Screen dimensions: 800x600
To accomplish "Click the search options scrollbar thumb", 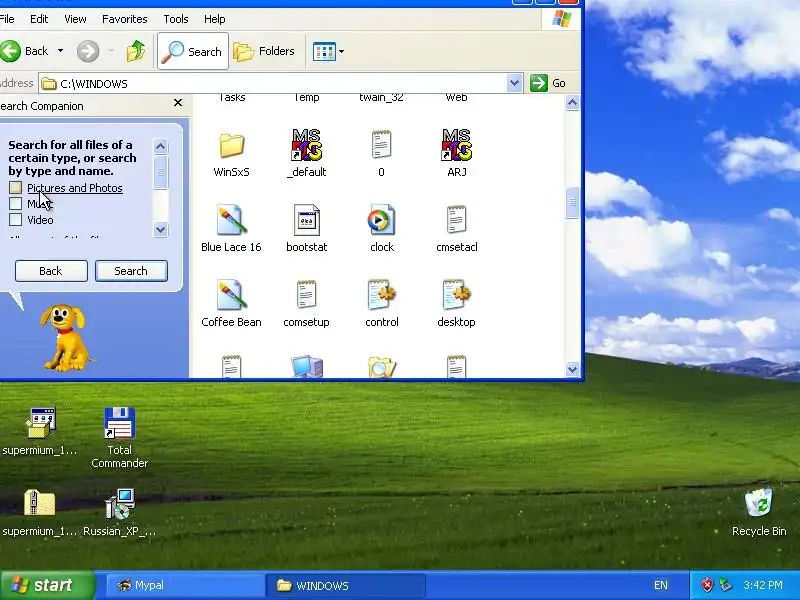I will pos(160,172).
